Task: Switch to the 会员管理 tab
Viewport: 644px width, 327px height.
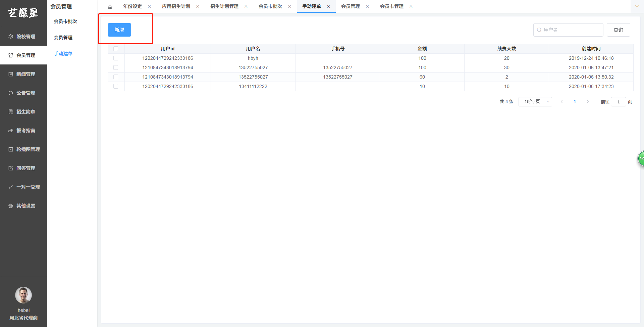Action: point(351,6)
